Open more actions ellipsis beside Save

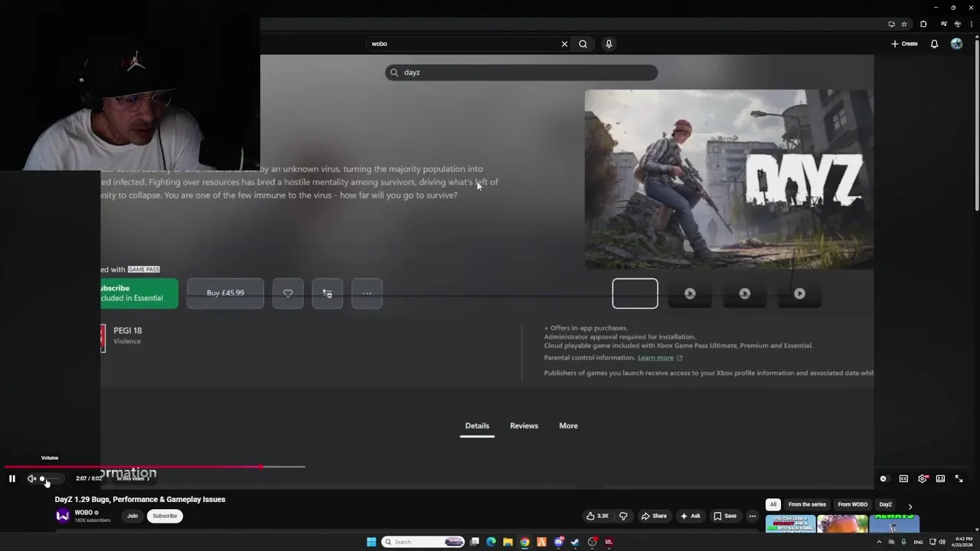point(753,516)
